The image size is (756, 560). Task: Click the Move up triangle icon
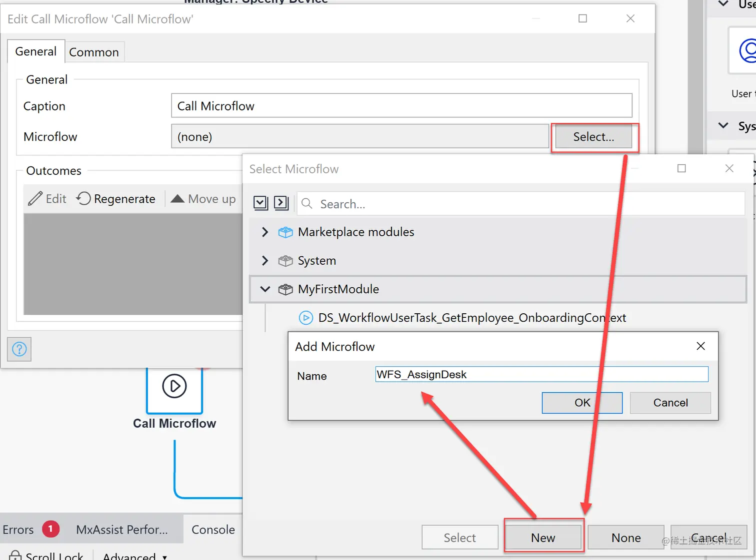[x=177, y=198]
